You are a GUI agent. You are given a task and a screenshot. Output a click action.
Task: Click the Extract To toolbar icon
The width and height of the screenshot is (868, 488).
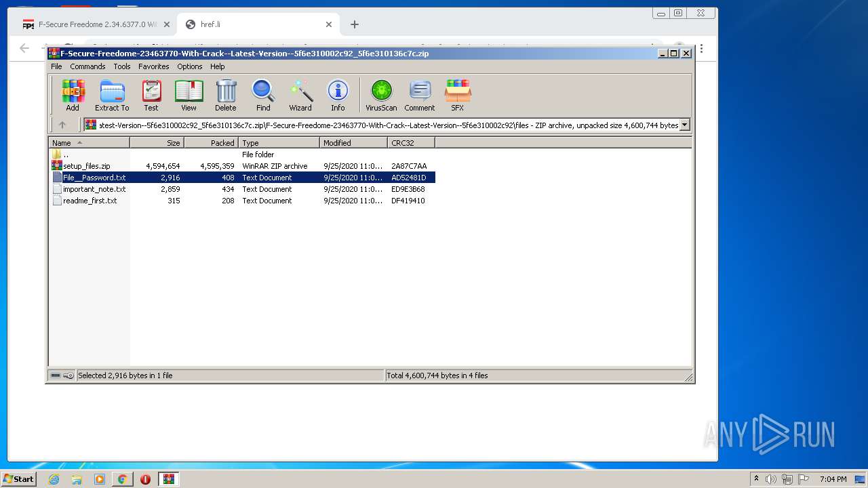[x=112, y=96]
